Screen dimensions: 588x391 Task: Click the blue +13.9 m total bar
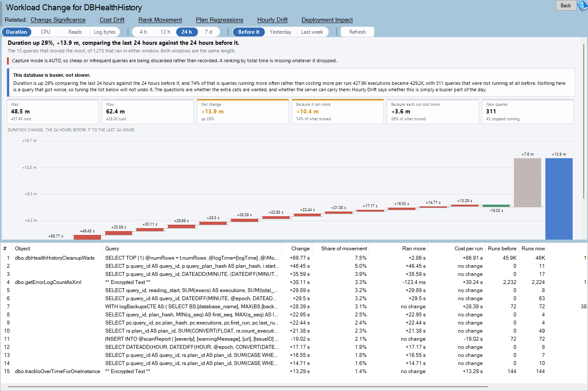(x=559, y=199)
